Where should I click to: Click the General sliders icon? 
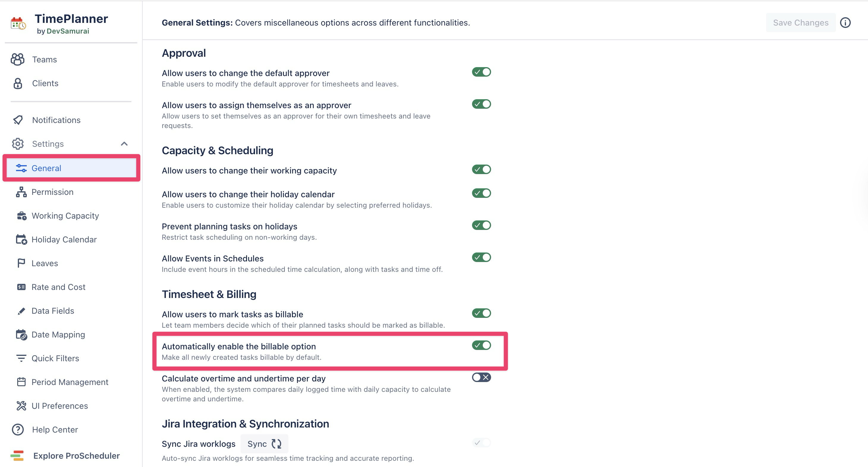coord(21,168)
